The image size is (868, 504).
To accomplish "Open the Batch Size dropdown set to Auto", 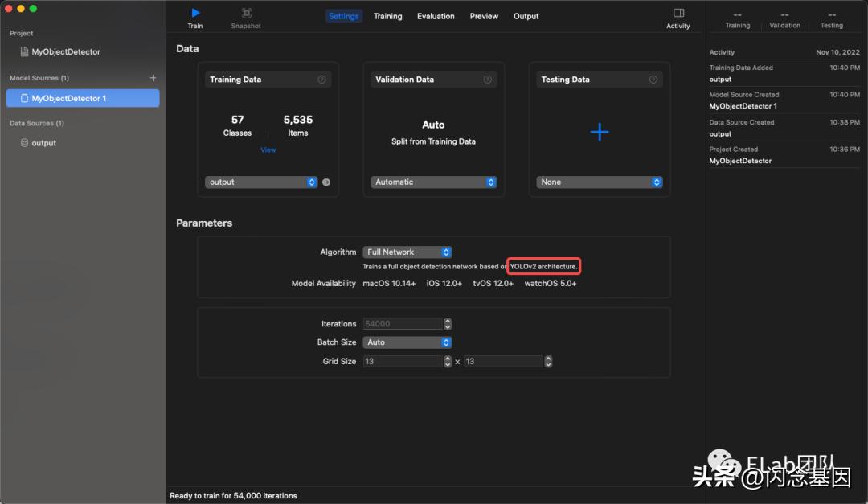I will 407,342.
